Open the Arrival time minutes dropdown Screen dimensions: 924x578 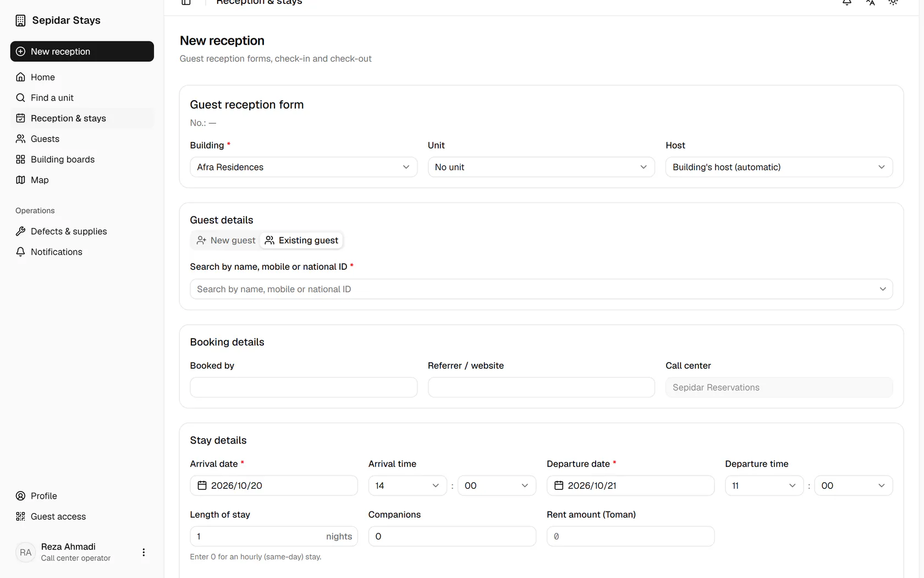click(497, 486)
